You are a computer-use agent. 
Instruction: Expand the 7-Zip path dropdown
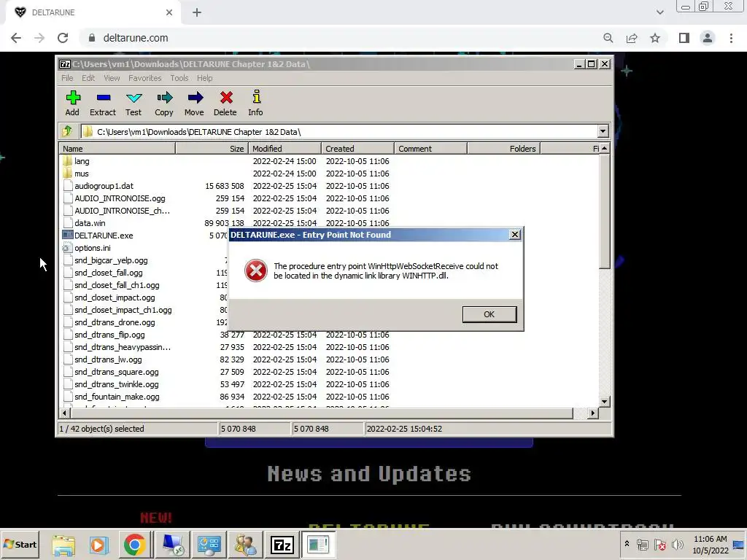(x=603, y=131)
